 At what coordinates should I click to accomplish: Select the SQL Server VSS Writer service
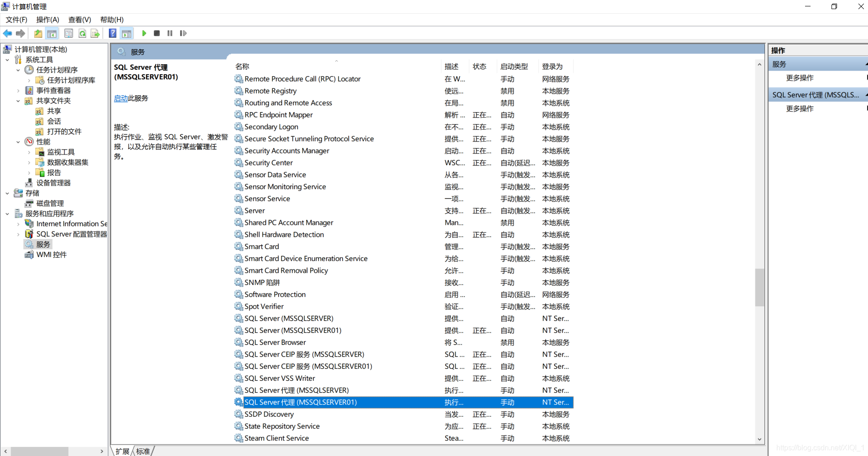click(x=404, y=378)
